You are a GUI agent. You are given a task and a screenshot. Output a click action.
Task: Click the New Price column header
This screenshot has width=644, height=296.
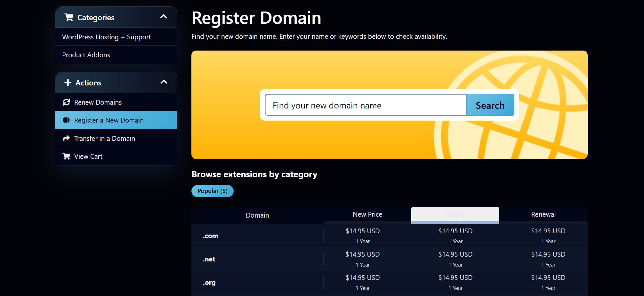click(367, 214)
